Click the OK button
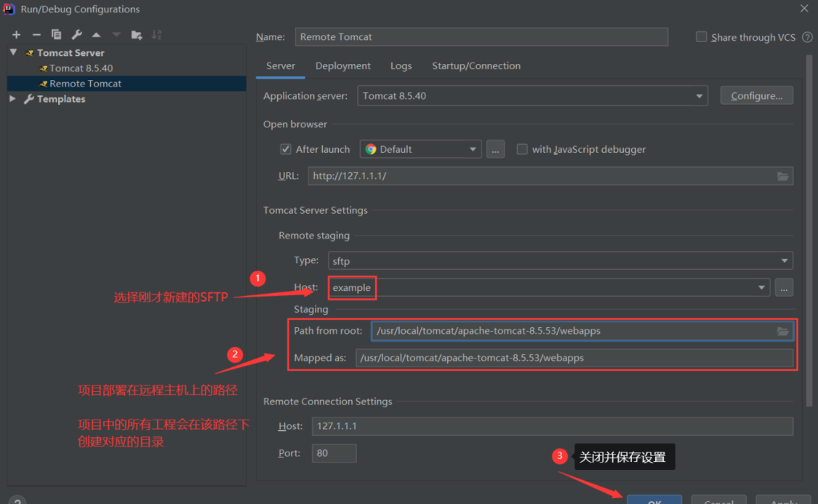The image size is (818, 504). (654, 500)
